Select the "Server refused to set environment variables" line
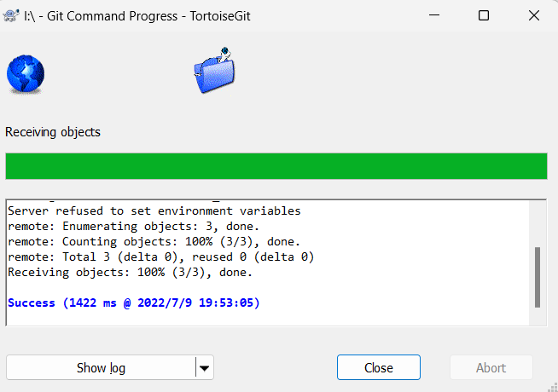 [154, 210]
